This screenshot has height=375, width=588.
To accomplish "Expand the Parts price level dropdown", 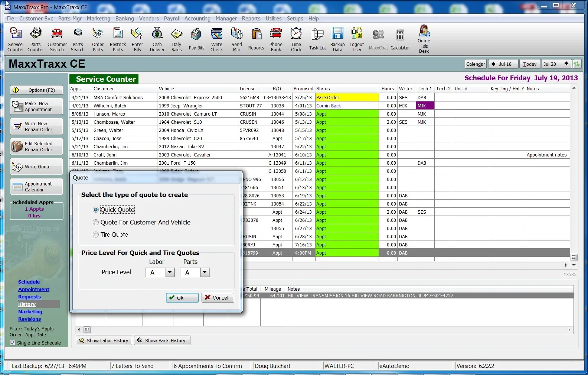I will [x=205, y=272].
